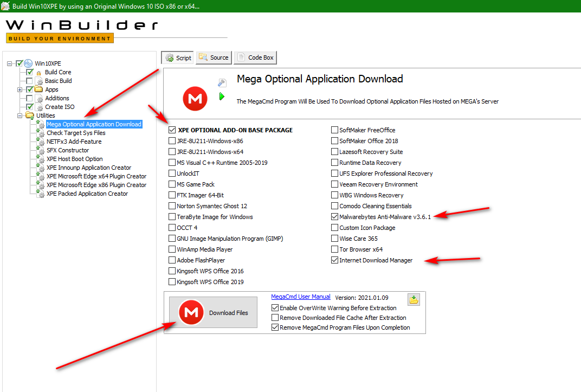581x392 pixels.
Task: Click the Download Files button
Action: coord(213,312)
